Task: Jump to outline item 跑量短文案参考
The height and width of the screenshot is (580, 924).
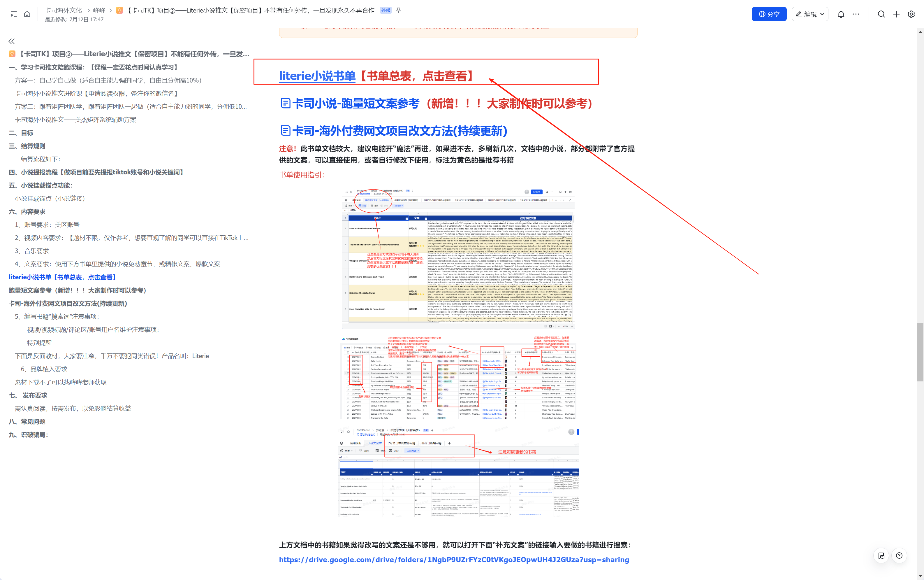Action: tap(78, 290)
